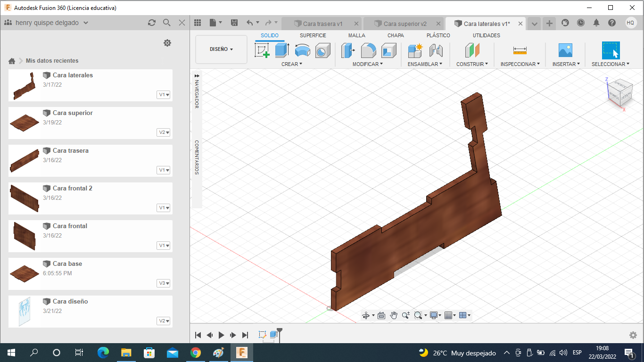Select the Measure tool icon
Viewport: 644px width, 362px height.
pyautogui.click(x=520, y=50)
